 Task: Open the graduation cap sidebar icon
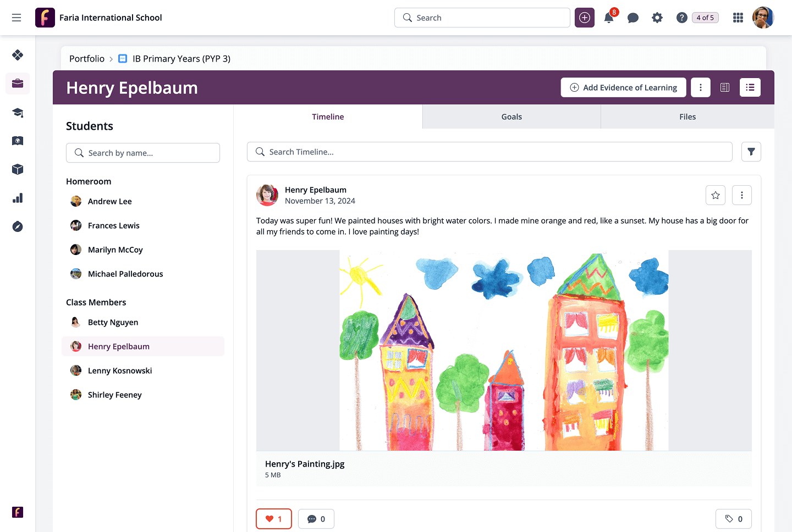18,112
